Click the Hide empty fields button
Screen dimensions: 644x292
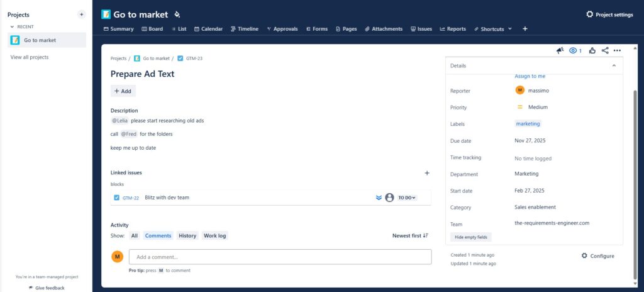point(472,237)
